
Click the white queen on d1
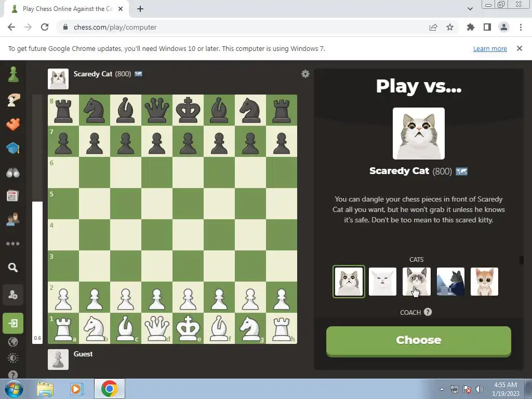click(x=157, y=328)
